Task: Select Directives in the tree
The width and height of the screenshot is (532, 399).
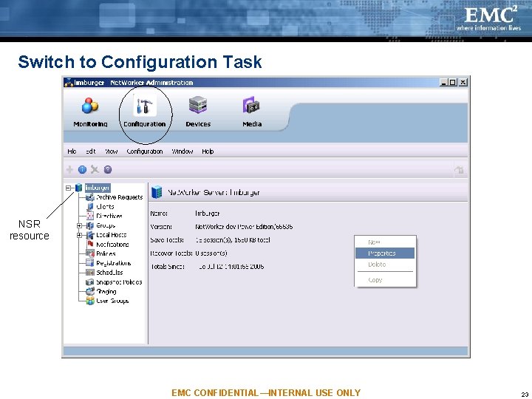Action: tap(109, 216)
